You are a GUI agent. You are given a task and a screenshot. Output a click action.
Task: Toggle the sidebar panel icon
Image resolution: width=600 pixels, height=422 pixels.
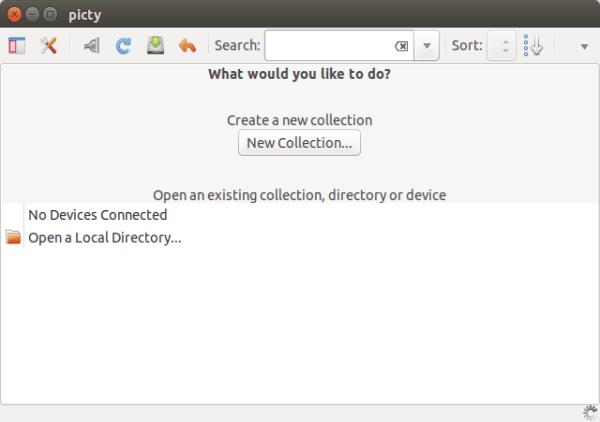point(17,46)
